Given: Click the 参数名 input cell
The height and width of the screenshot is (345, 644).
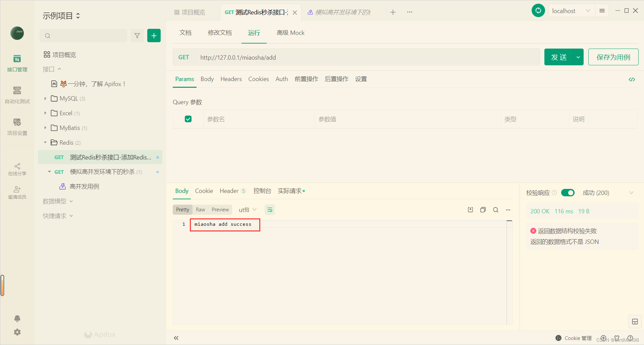Looking at the screenshot, I should click(x=259, y=119).
